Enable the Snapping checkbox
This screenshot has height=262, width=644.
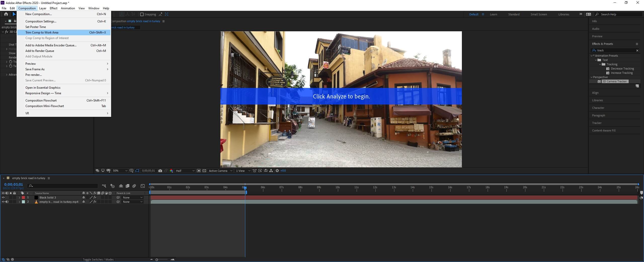click(142, 14)
